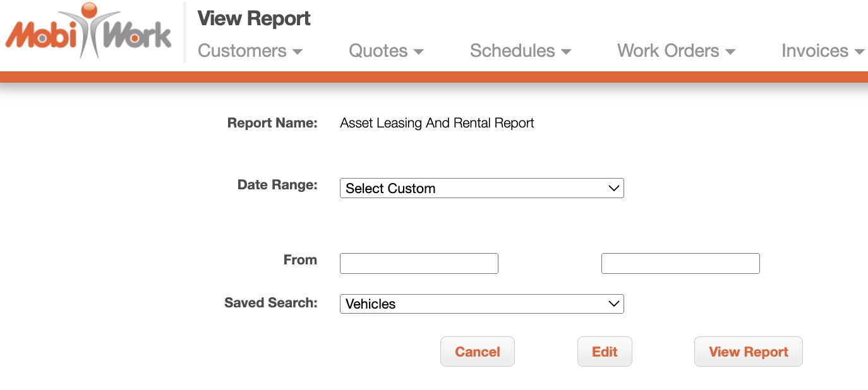Image resolution: width=868 pixels, height=390 pixels.
Task: Expand the Saved Search dropdown showing Vehicles
Action: [x=481, y=304]
